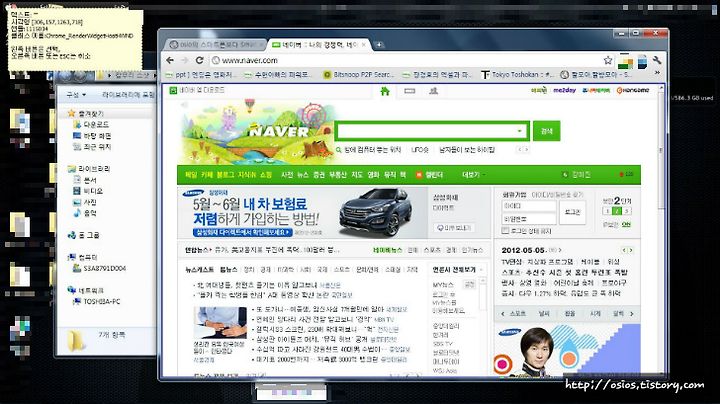Open the me2day link
This screenshot has height=404, width=720.
(x=564, y=90)
